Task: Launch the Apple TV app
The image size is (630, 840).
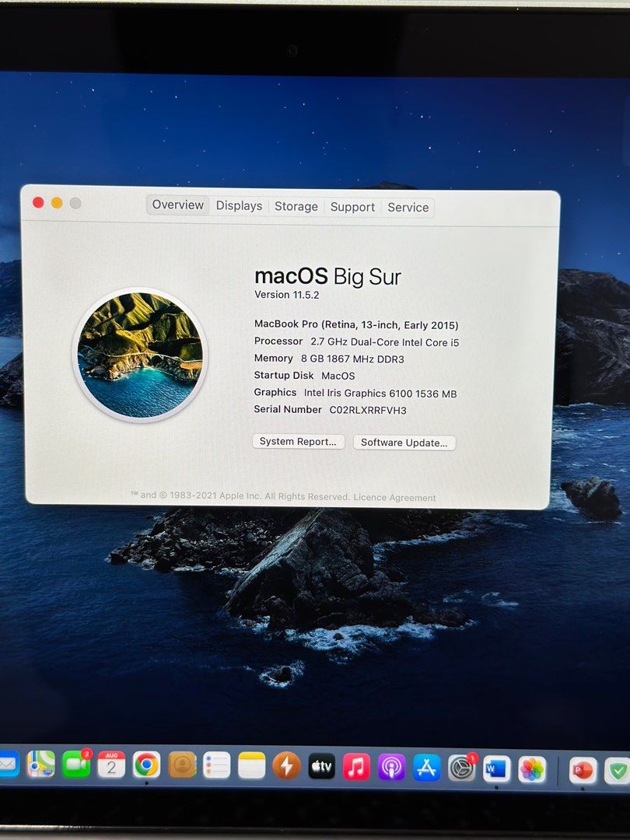Action: [321, 767]
